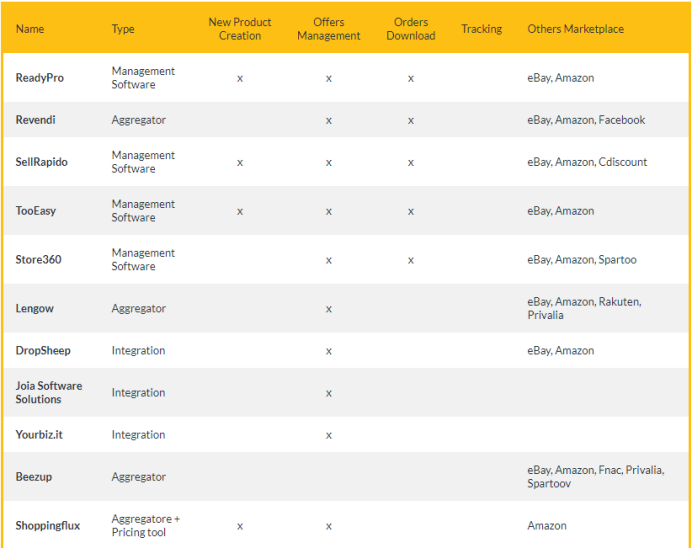Click Amazon in Shoppingflux row
The image size is (692, 548).
[x=547, y=525]
